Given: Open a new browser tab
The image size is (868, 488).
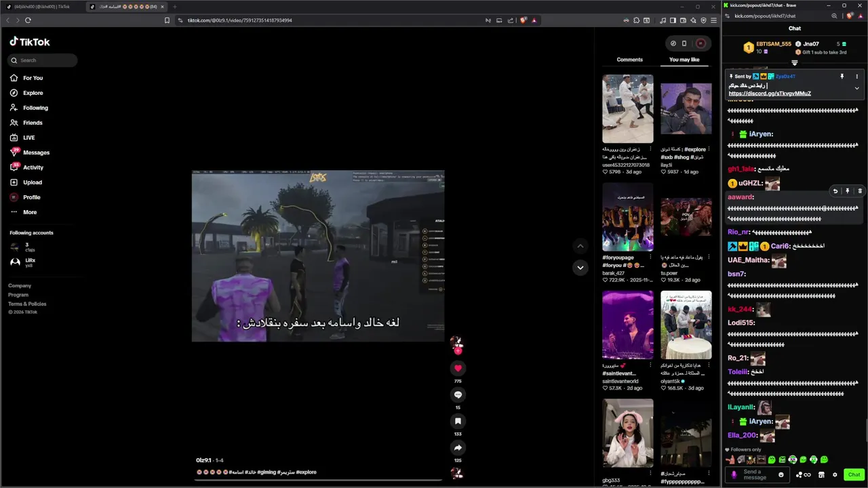Looking at the screenshot, I should pyautogui.click(x=174, y=6).
